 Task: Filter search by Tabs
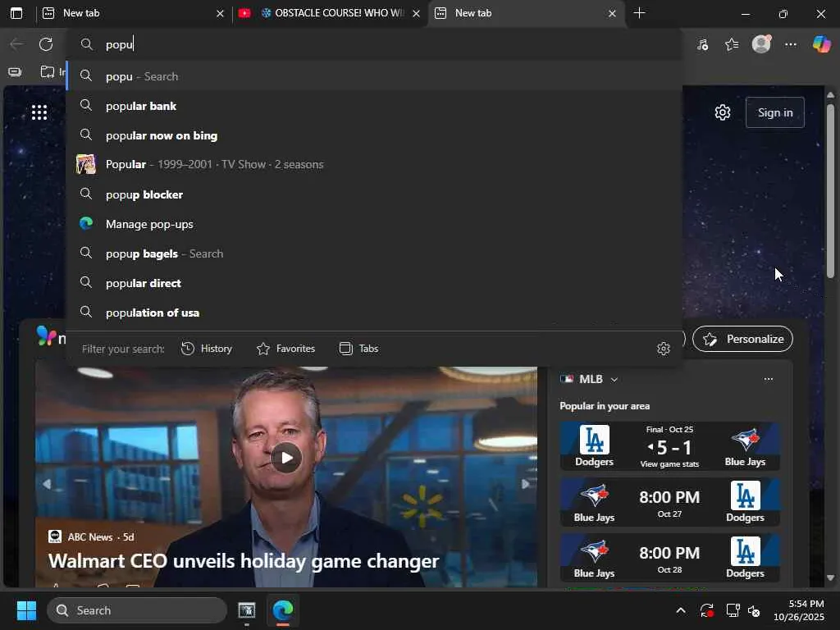coord(359,349)
